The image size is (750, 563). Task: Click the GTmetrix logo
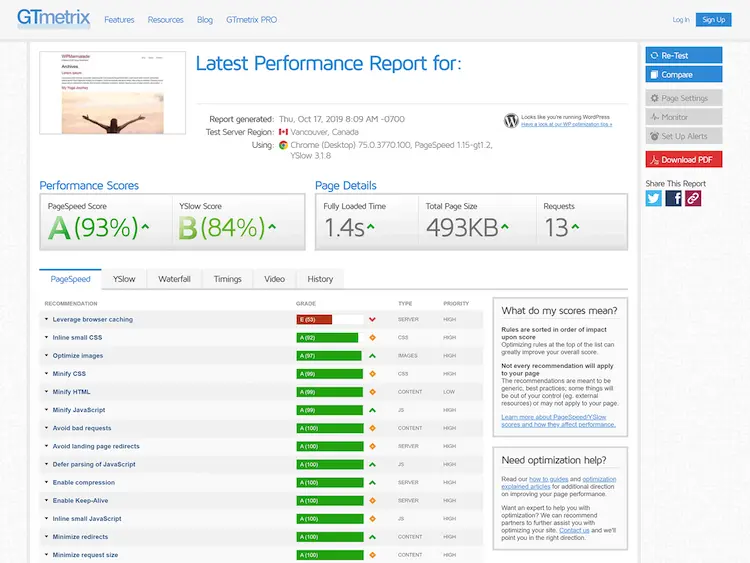click(x=54, y=18)
